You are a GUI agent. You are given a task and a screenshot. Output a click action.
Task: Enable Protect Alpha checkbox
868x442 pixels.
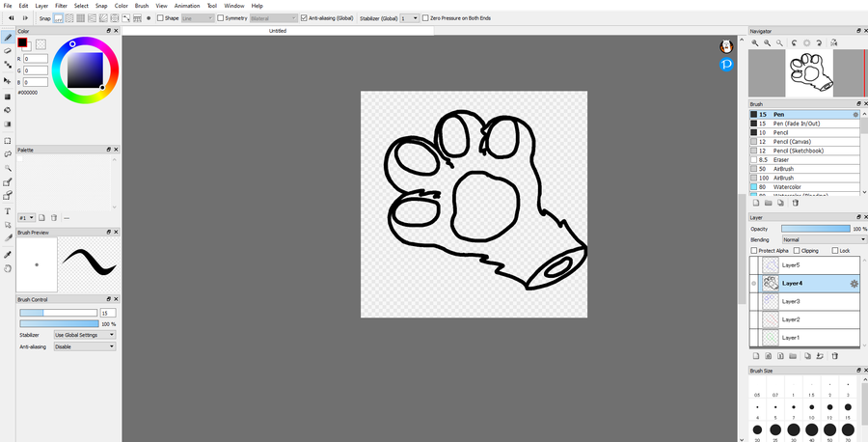(753, 251)
